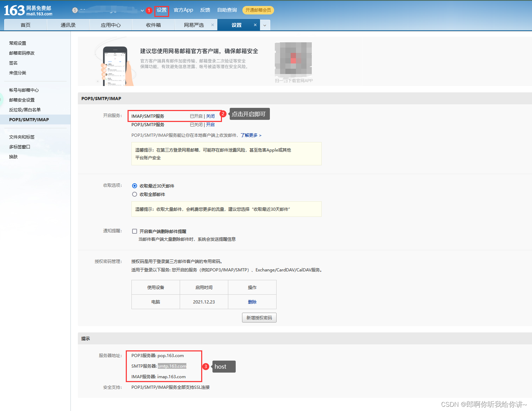Enable 开启客户端删除邮件提醒 checkbox
The image size is (532, 411).
(x=135, y=231)
